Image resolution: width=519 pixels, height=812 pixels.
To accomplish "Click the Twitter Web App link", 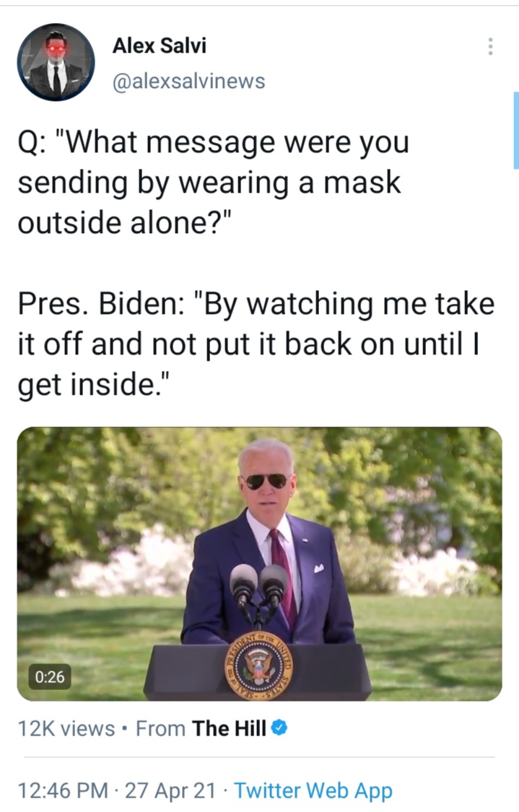I will pos(313,791).
